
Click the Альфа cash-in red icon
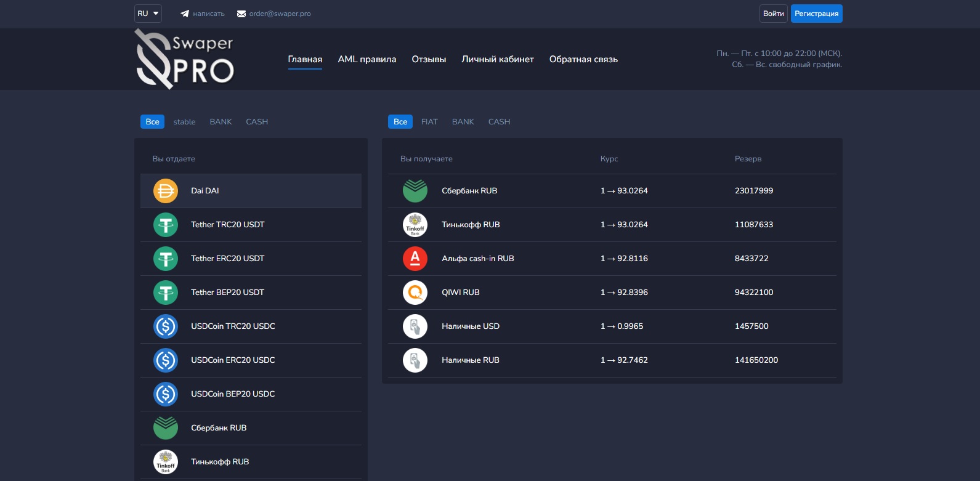point(415,259)
